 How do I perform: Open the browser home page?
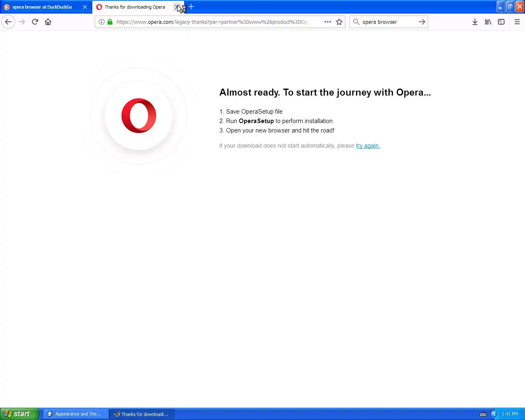coord(48,22)
